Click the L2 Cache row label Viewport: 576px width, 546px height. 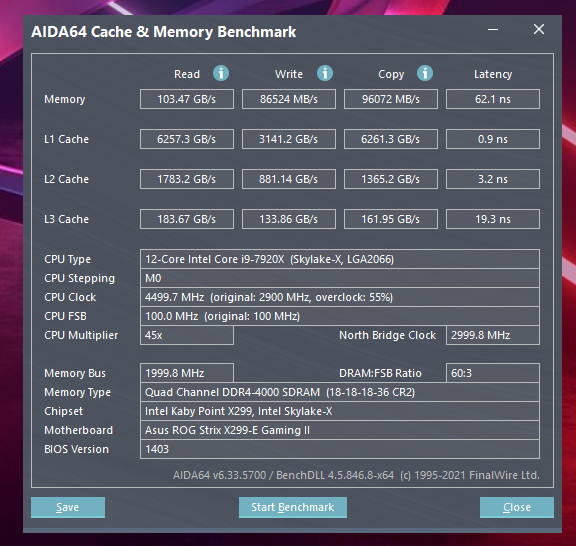point(66,179)
